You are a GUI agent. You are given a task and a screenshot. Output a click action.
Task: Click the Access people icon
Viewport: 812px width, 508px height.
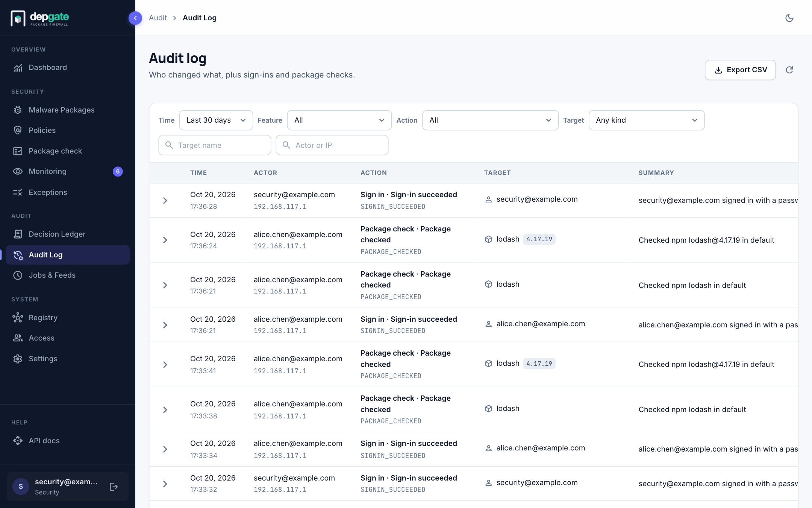click(x=18, y=338)
